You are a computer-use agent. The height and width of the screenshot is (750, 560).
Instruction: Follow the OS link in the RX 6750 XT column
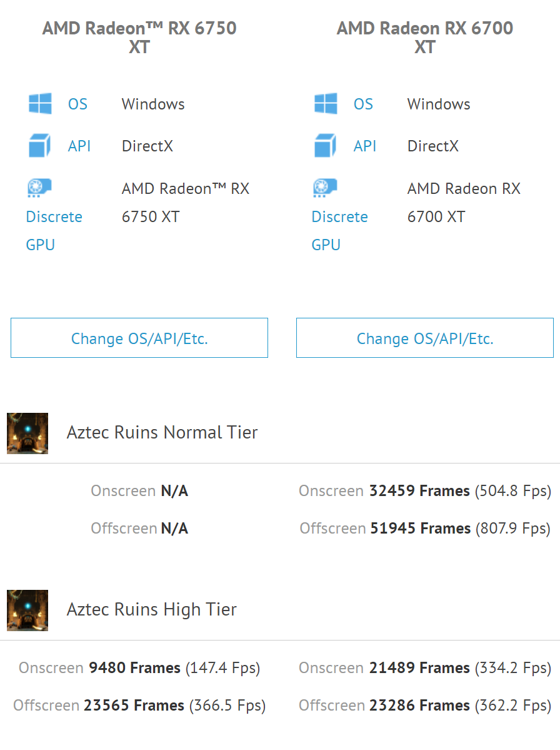[77, 104]
